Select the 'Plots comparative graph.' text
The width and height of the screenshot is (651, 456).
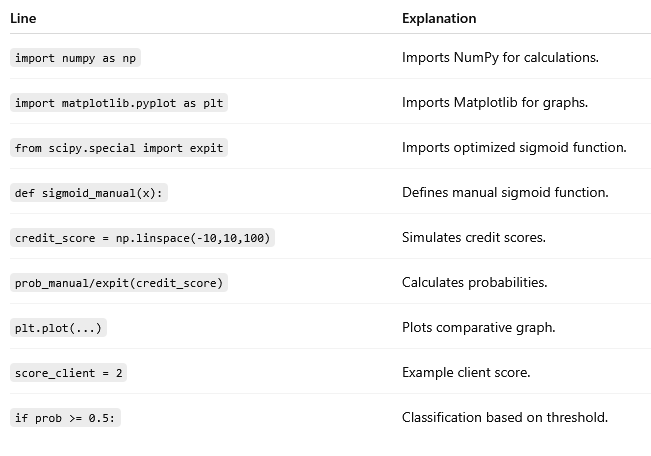(x=479, y=327)
